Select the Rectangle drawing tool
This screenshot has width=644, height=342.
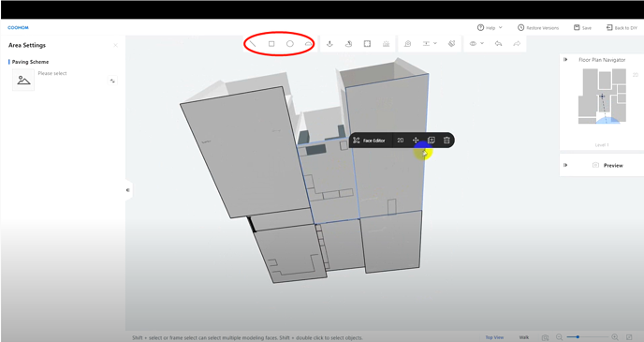pyautogui.click(x=271, y=44)
